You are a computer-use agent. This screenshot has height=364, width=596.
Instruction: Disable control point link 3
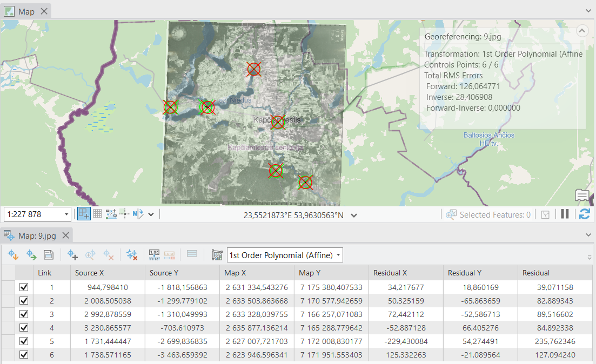click(24, 314)
